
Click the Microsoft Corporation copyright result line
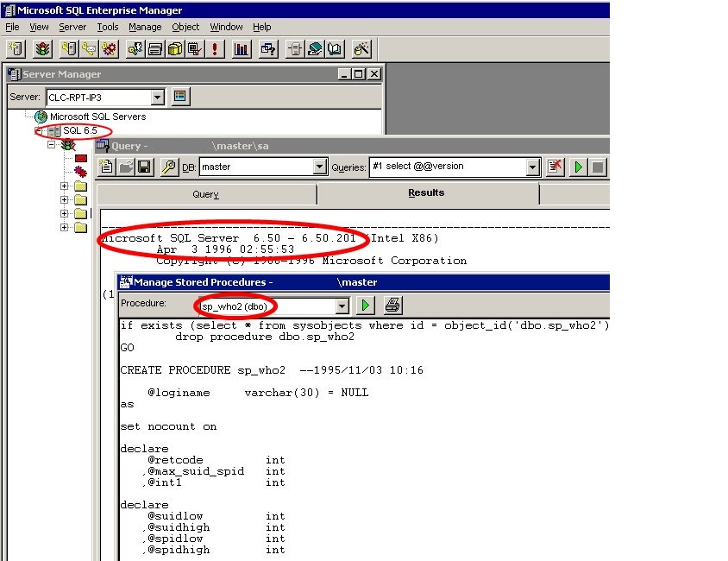pos(311,261)
